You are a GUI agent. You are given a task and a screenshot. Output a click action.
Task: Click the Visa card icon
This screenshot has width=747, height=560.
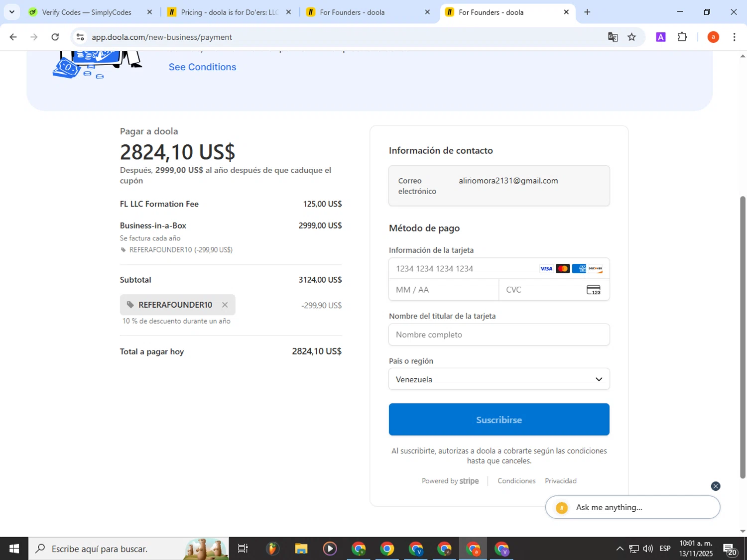[546, 269]
